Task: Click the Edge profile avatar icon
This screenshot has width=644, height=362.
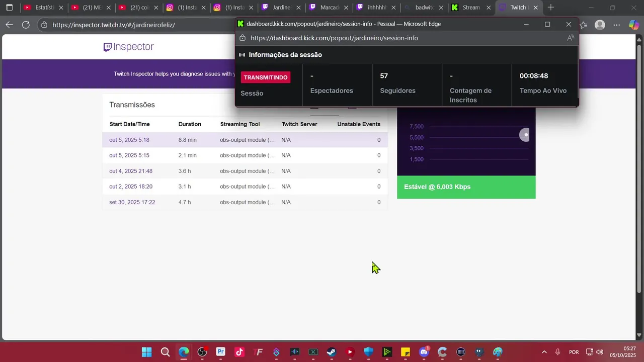Action: (x=600, y=25)
